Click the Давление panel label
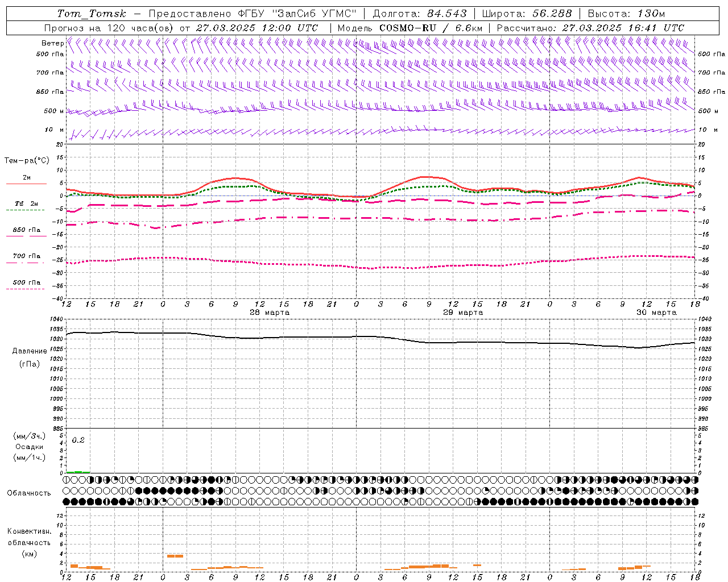Viewport: 728px width, 582px height. 30,351
